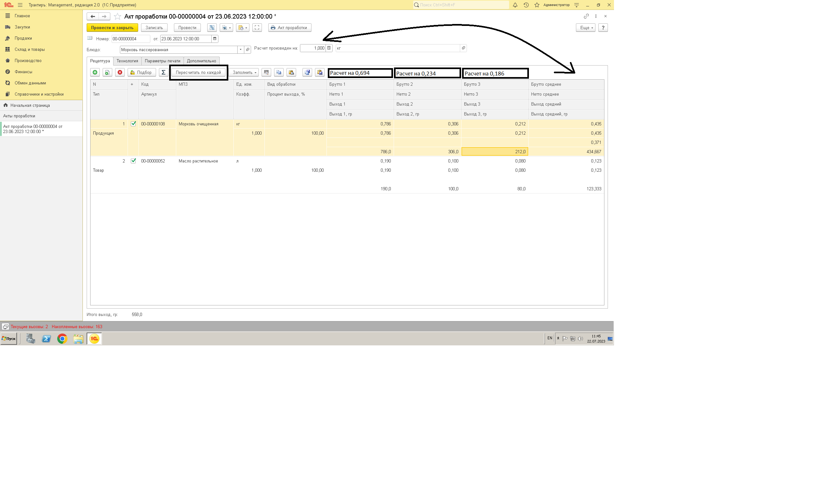Open notifications bell icon
The width and height of the screenshot is (834, 504).
click(x=515, y=5)
